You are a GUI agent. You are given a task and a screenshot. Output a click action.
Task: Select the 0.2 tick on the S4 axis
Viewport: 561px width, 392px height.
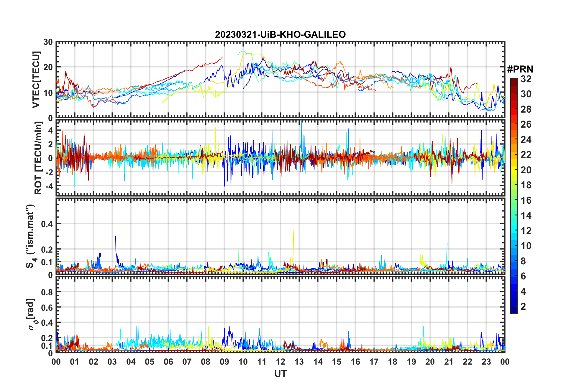(x=47, y=249)
